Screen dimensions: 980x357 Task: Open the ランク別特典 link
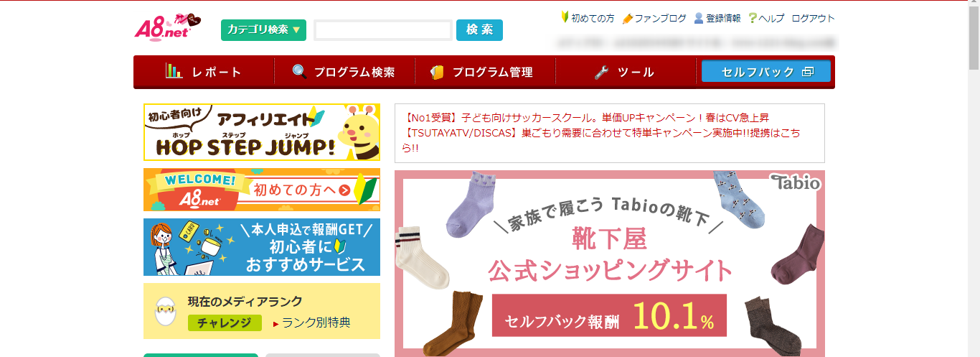316,323
